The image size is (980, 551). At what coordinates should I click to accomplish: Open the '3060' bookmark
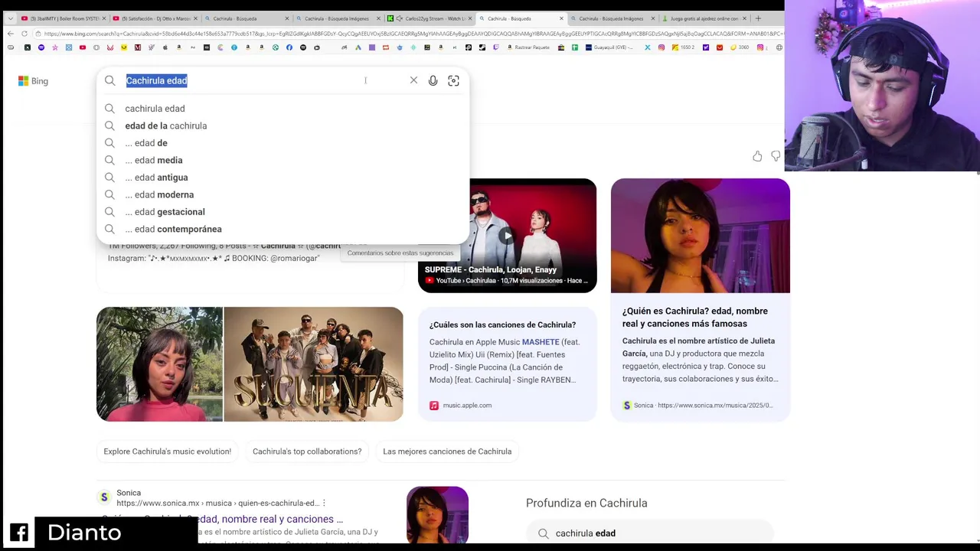point(740,47)
